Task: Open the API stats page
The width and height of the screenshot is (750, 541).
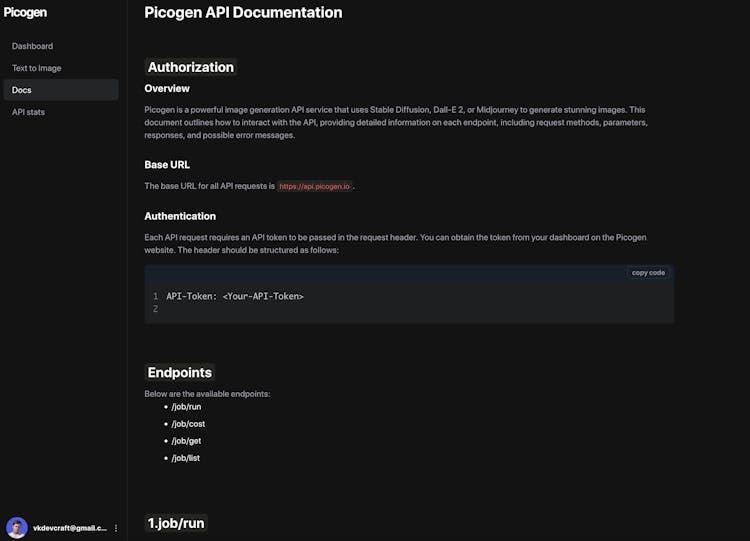Action: tap(28, 112)
